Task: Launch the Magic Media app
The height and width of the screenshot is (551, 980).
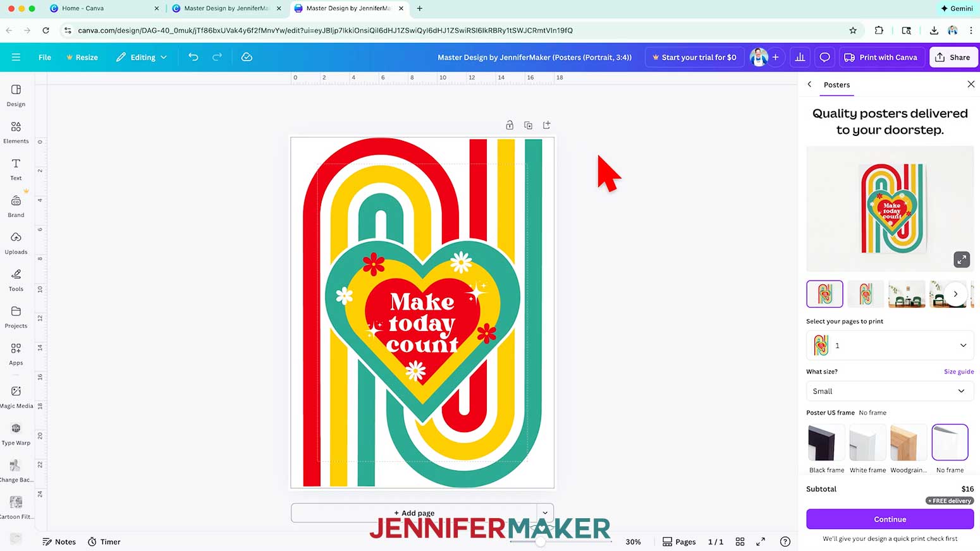Action: [x=16, y=397]
